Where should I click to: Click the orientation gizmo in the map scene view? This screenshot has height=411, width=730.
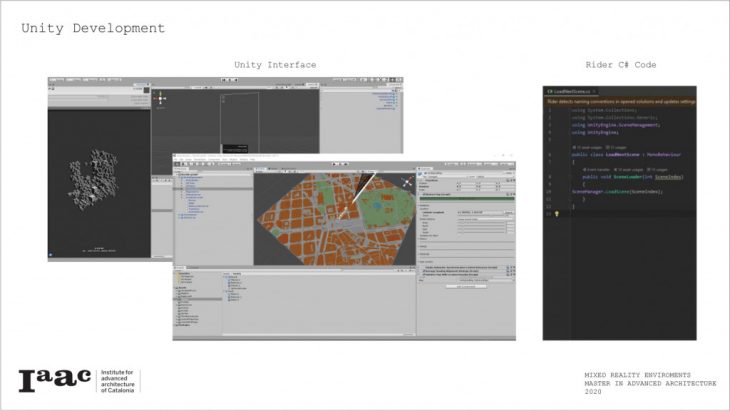pyautogui.click(x=407, y=183)
